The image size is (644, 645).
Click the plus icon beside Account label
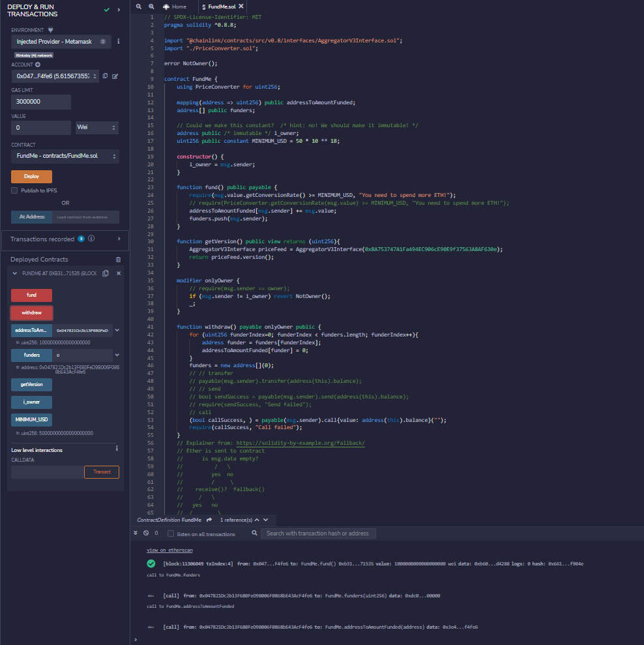(38, 65)
